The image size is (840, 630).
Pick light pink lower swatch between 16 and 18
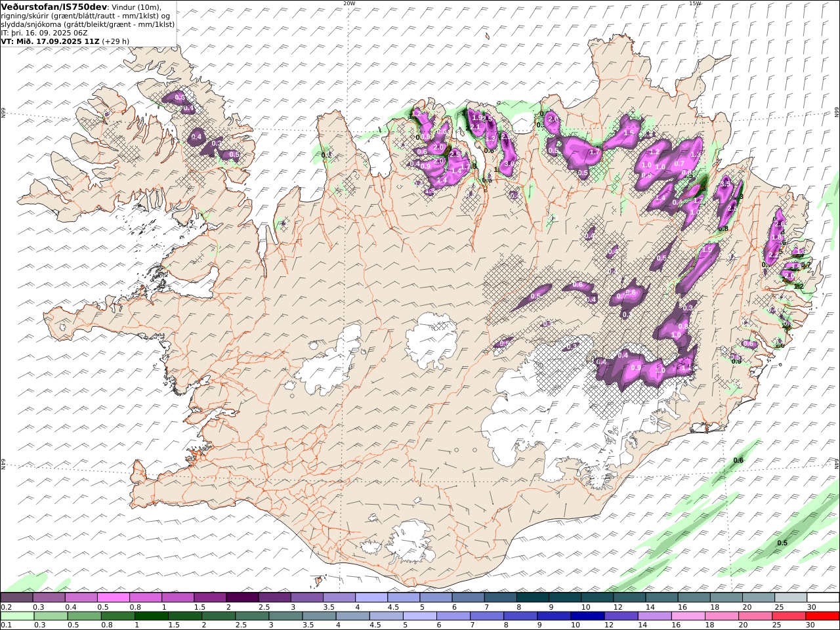click(x=688, y=616)
